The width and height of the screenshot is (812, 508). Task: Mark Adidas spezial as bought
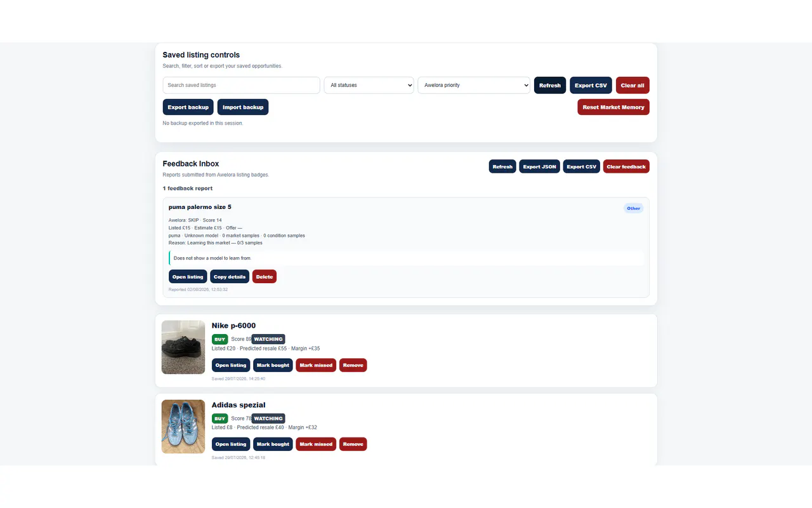tap(273, 444)
